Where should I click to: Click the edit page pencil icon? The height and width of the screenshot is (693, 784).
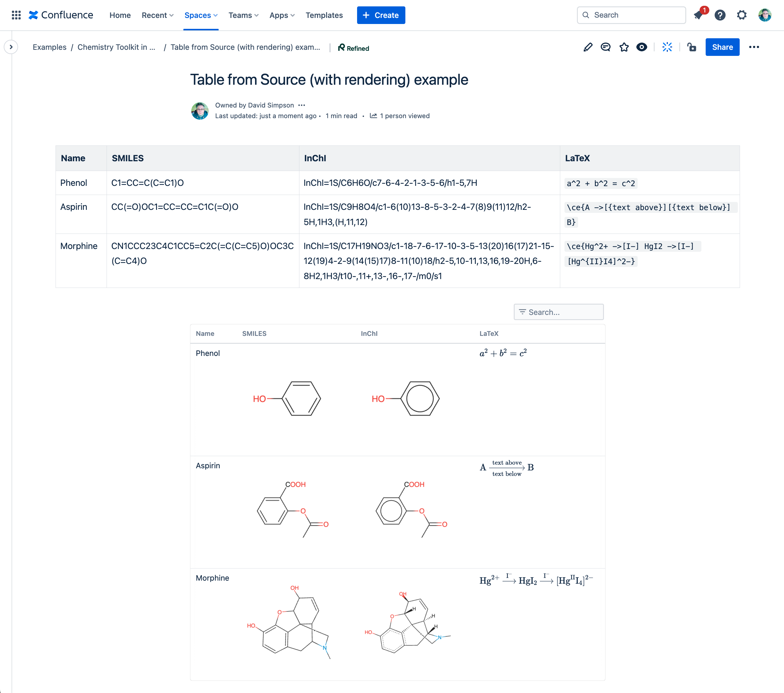[x=588, y=47]
